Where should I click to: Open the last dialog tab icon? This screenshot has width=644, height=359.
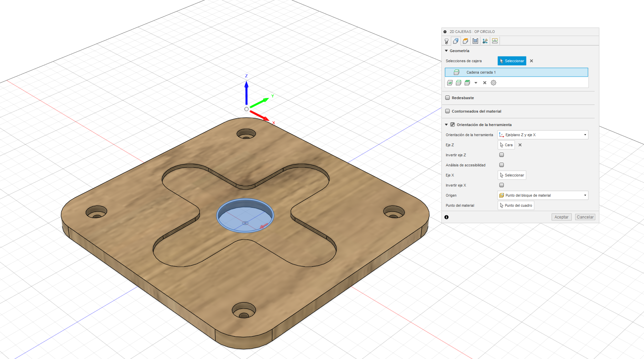[x=495, y=41]
